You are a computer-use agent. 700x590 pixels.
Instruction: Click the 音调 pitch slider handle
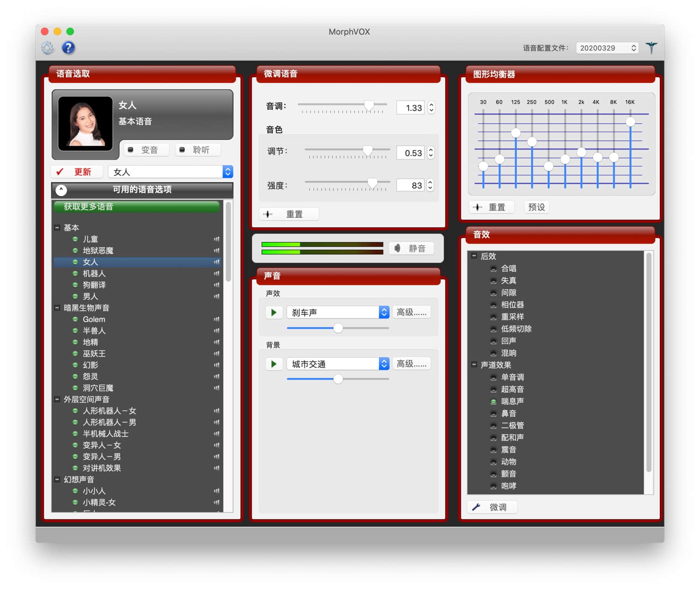click(369, 105)
